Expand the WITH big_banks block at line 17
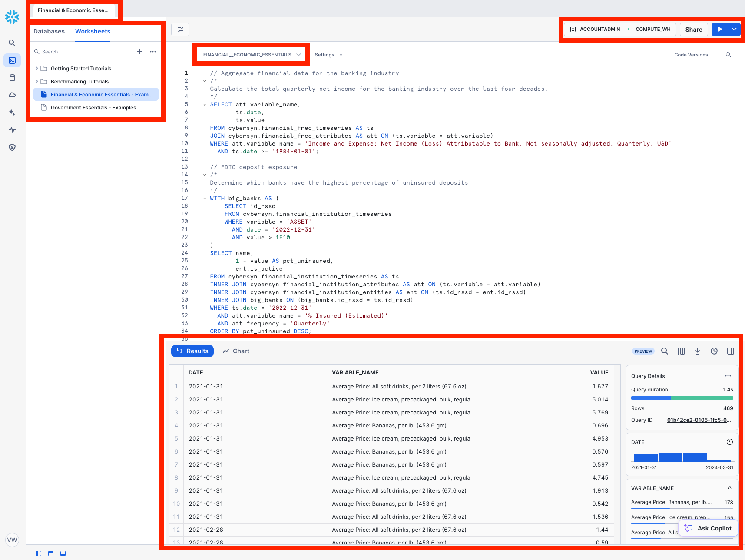The image size is (745, 560). click(x=204, y=198)
